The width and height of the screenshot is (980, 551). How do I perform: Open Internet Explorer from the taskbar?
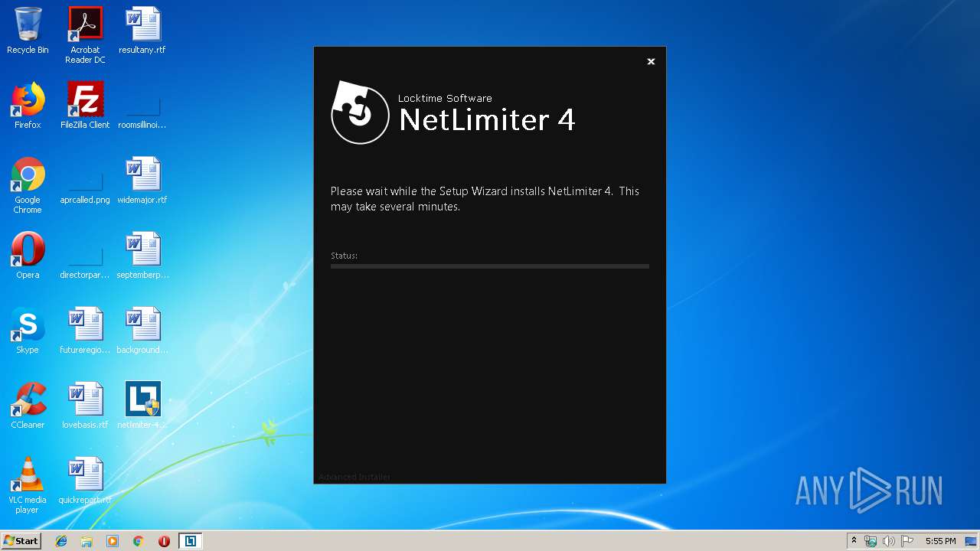coord(61,541)
